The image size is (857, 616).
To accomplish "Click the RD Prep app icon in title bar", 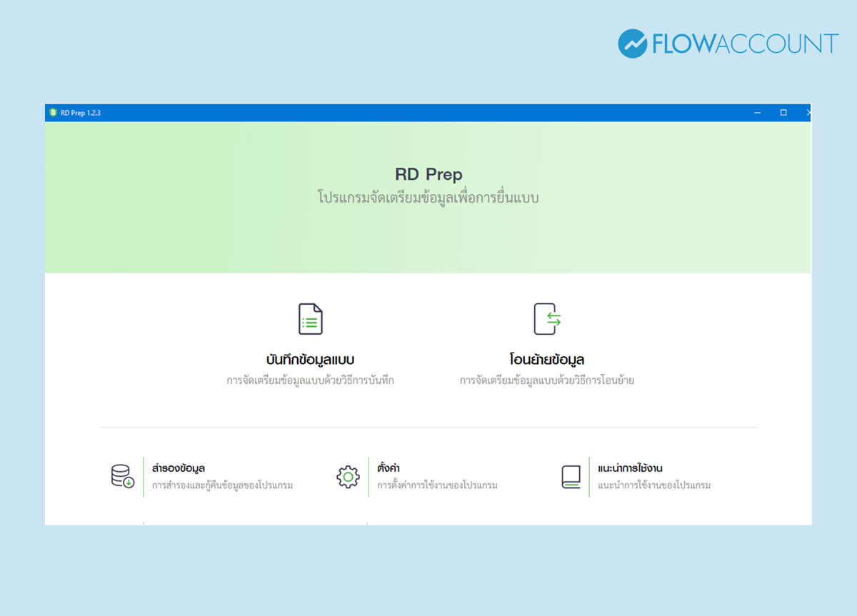I will (53, 113).
